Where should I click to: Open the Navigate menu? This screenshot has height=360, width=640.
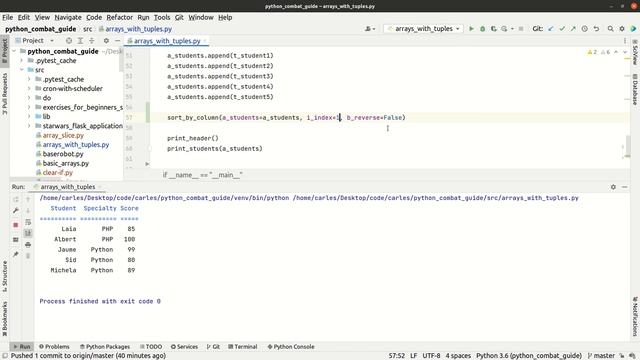click(x=68, y=17)
